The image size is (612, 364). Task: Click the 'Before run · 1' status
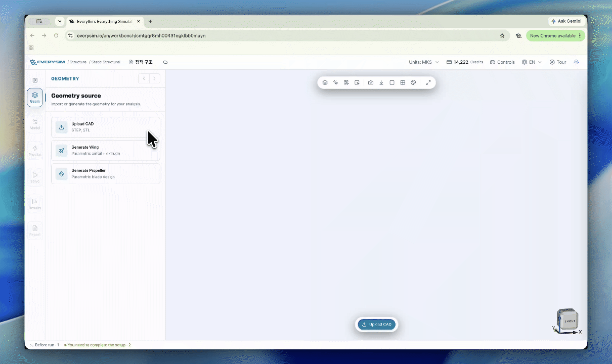tap(45, 345)
